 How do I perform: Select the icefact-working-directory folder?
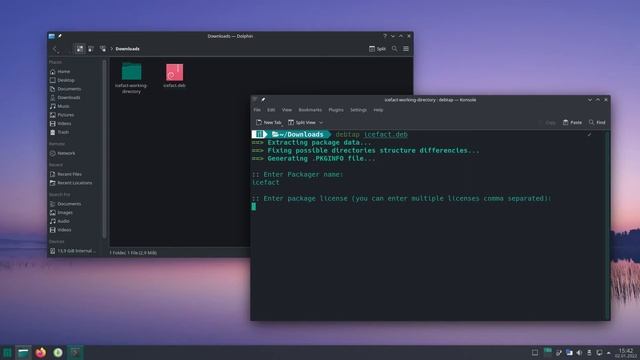tap(131, 78)
